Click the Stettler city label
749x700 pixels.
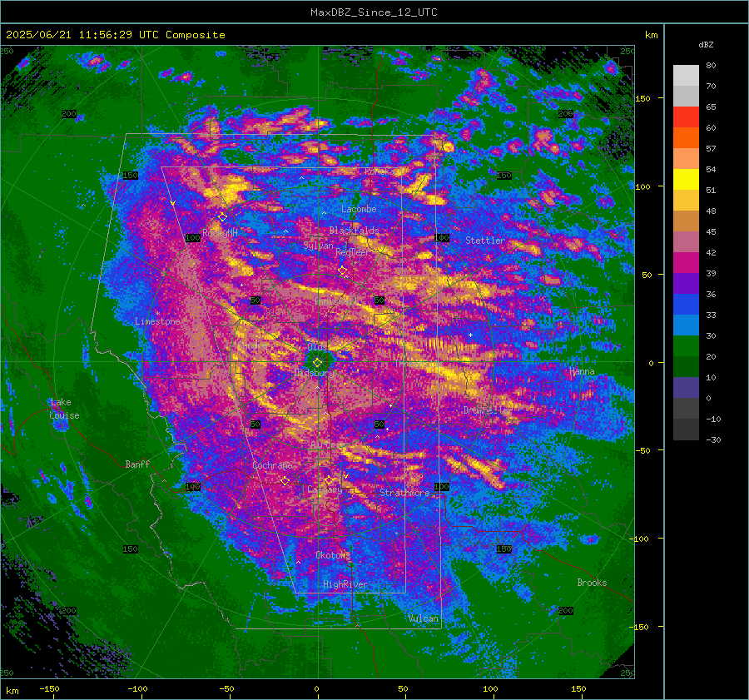coord(485,241)
